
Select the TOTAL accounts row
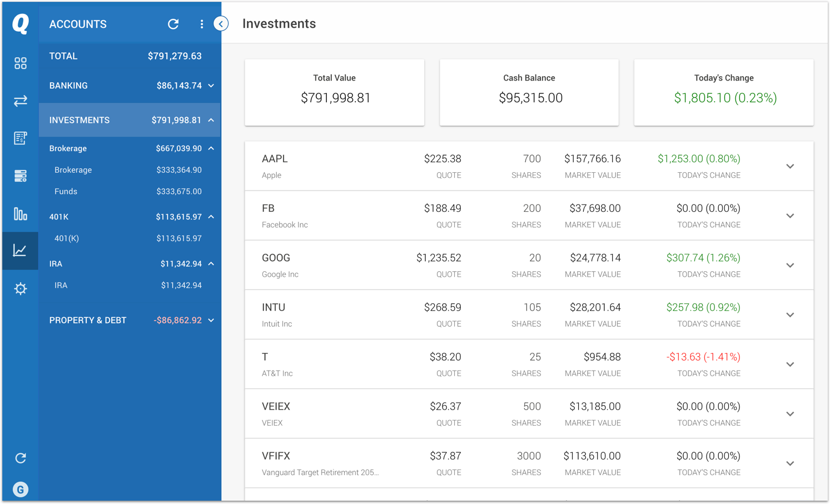click(x=130, y=56)
